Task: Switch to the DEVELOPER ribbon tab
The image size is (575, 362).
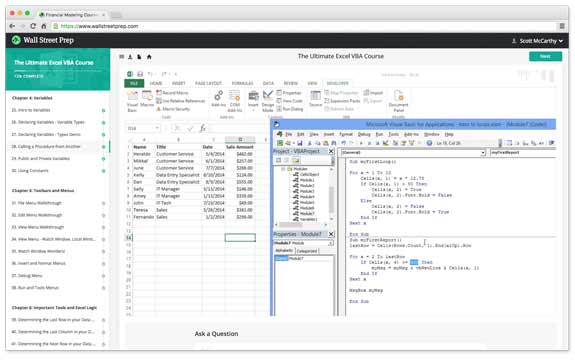Action: coord(337,84)
